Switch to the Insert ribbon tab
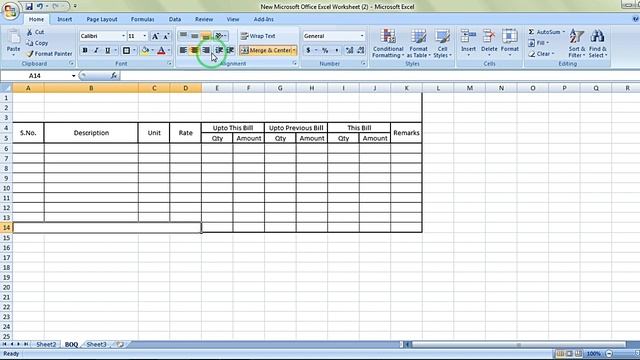 pos(64,19)
